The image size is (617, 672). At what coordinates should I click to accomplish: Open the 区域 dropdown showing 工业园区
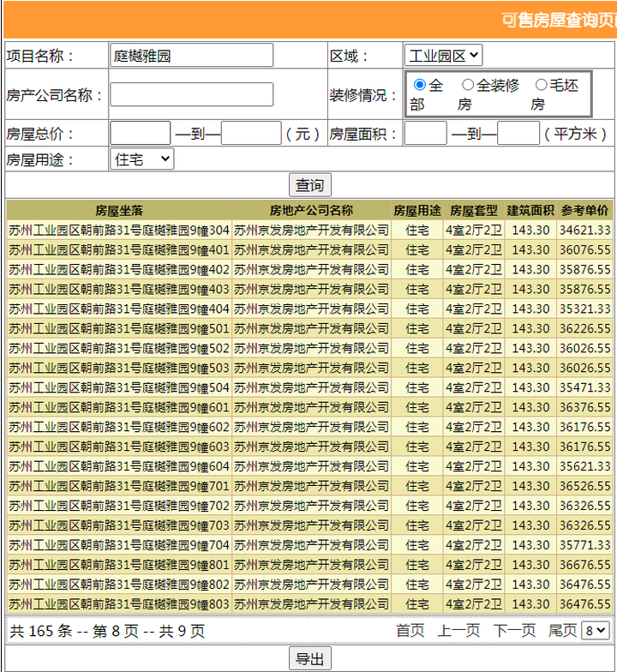coord(443,55)
